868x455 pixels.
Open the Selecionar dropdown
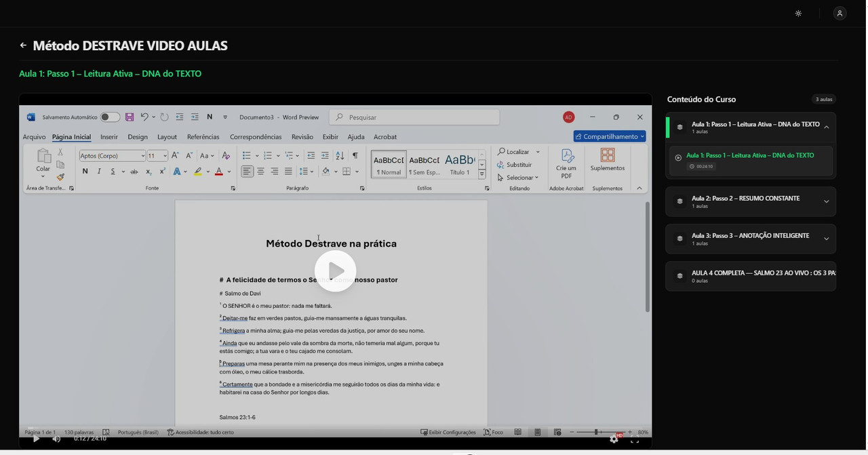(x=517, y=178)
